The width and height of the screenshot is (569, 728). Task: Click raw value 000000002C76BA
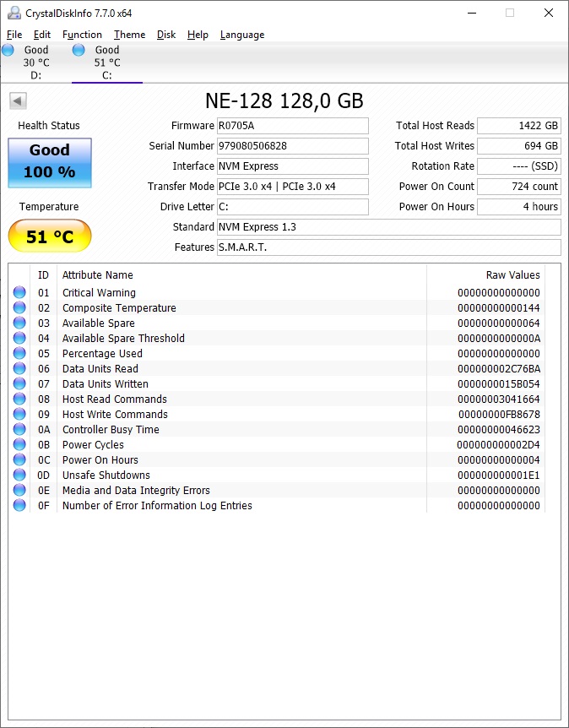(499, 368)
